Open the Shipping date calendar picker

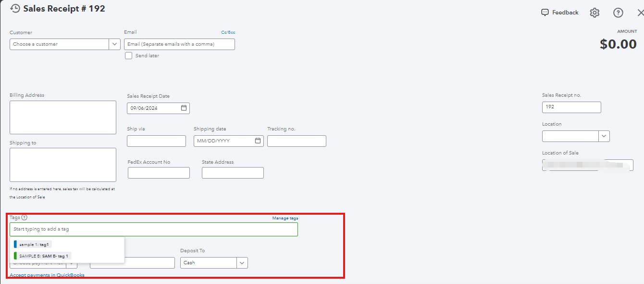(257, 141)
